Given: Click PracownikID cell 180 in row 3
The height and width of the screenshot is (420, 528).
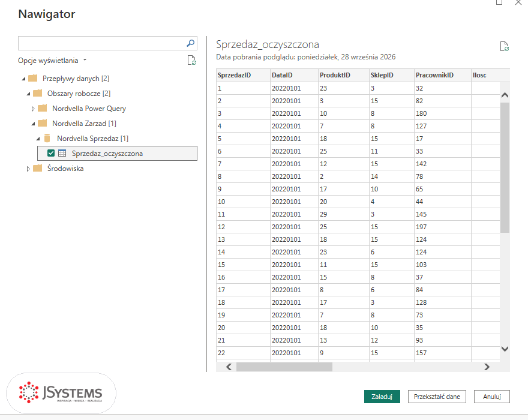Looking at the screenshot, I should pos(442,113).
